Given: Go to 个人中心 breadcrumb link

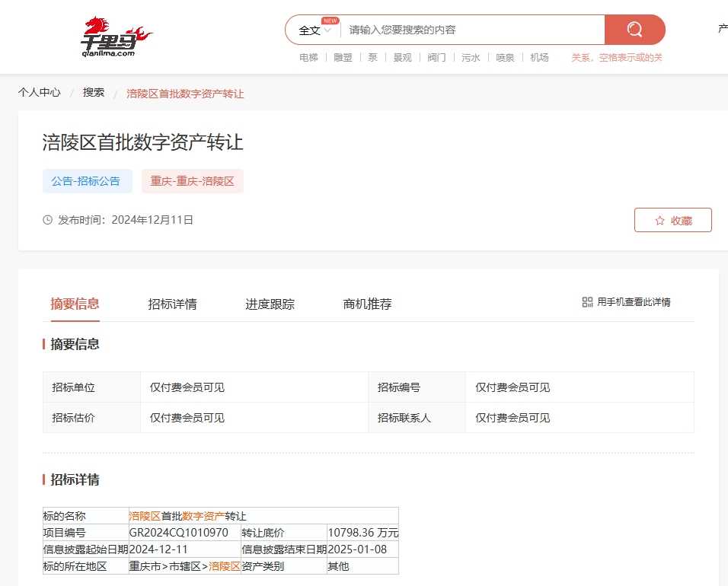Looking at the screenshot, I should [40, 93].
